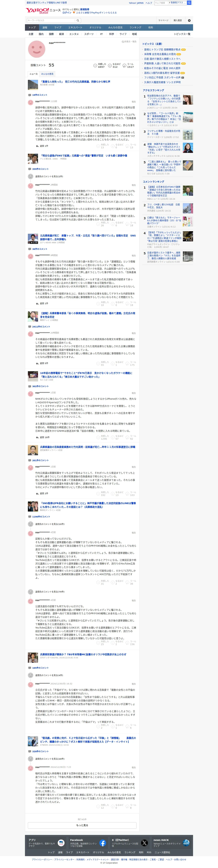This screenshot has width=218, height=868.
Task: Expand 返信先のコメントを見る(2件)
Action: tap(49, 176)
